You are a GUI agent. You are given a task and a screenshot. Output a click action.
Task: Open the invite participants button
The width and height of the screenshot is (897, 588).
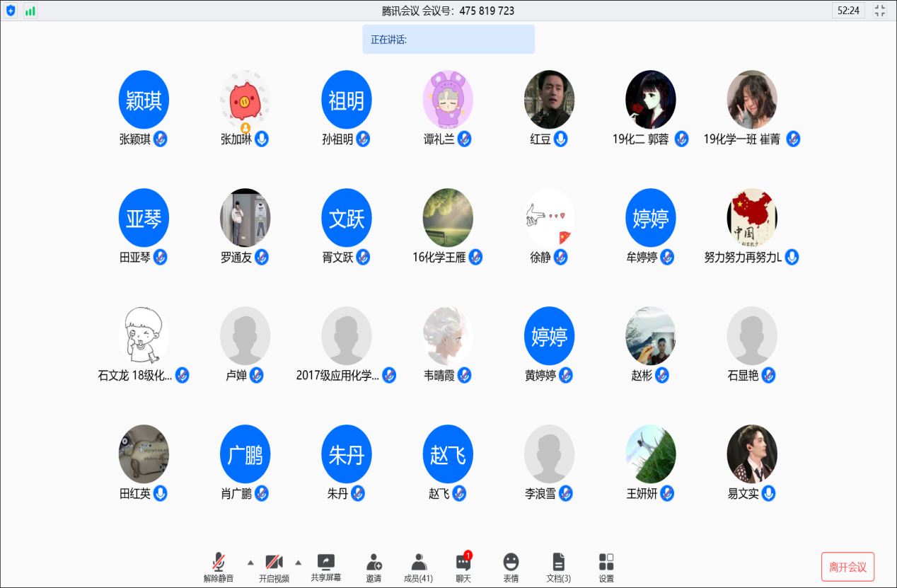tap(374, 568)
